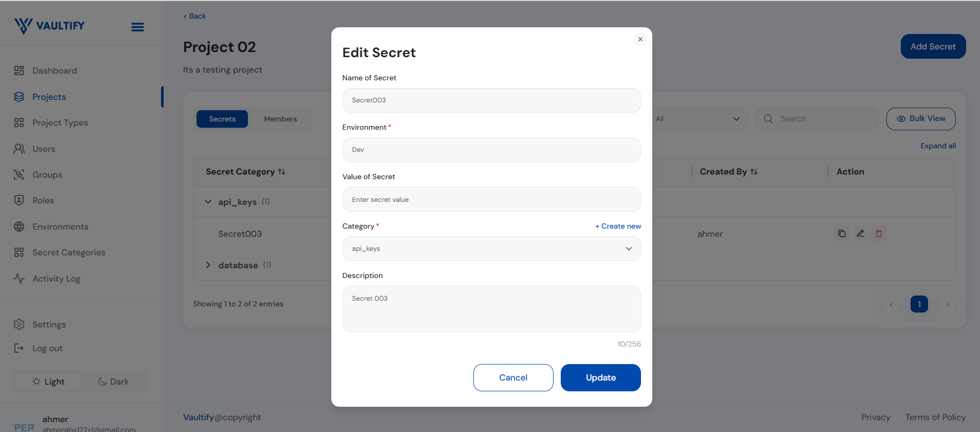Open the Privacy footer link
This screenshot has height=432, width=980.
point(876,417)
